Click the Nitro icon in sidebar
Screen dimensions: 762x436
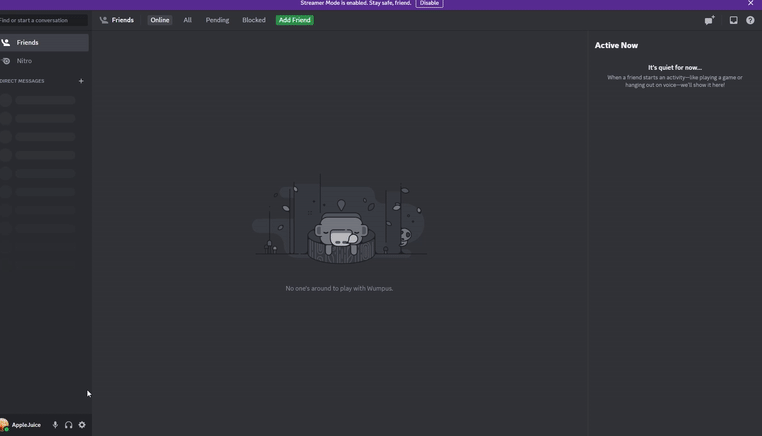[6, 61]
